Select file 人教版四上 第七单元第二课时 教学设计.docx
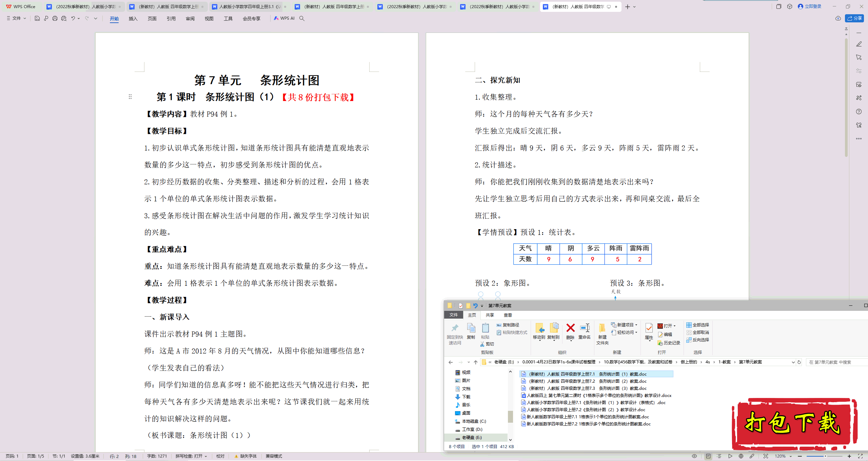 pos(596,396)
